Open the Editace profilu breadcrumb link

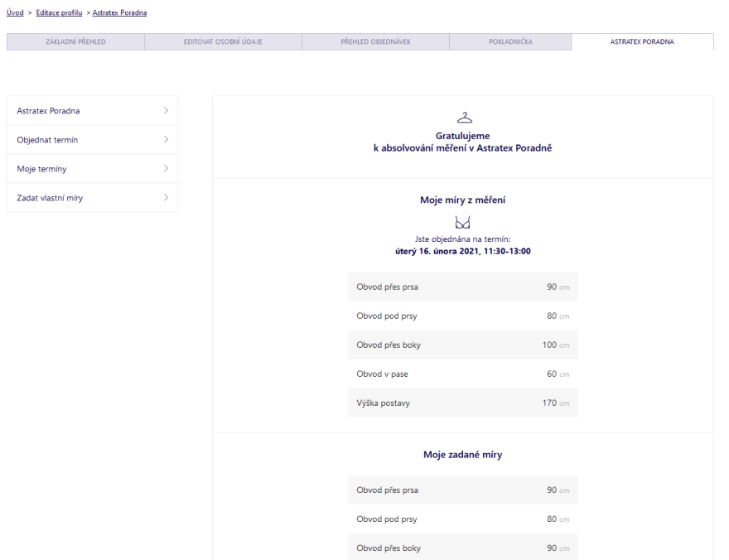coord(59,12)
